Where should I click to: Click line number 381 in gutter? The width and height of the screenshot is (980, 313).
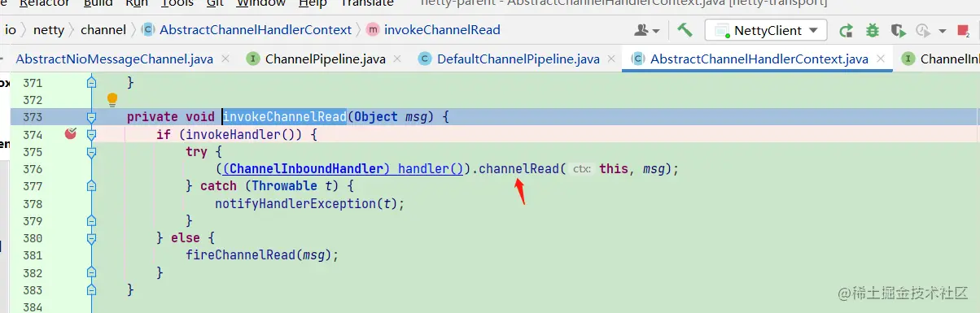tap(33, 254)
